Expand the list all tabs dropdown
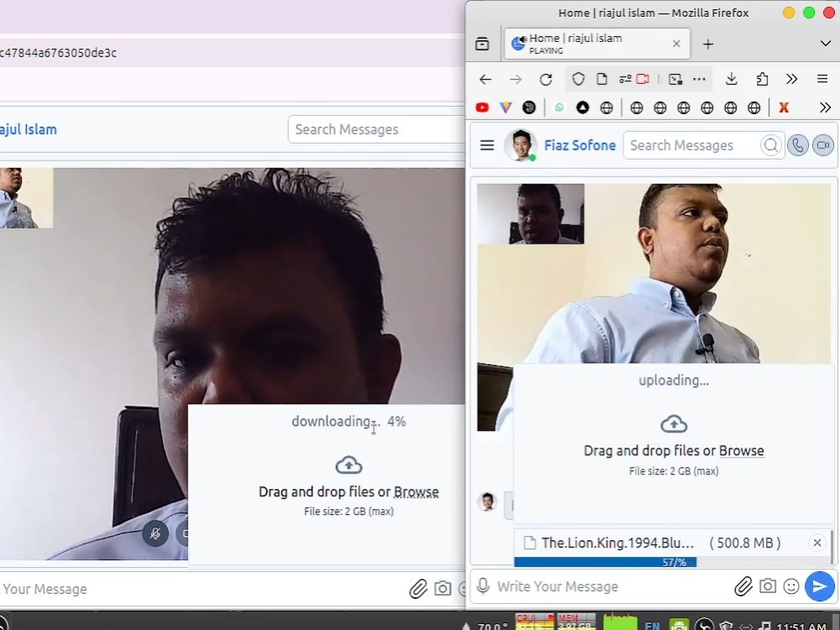This screenshot has height=630, width=840. pos(825,44)
